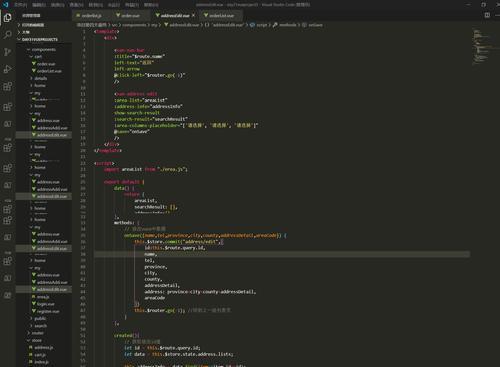Split the editor with the top-right layout icon

click(x=487, y=15)
